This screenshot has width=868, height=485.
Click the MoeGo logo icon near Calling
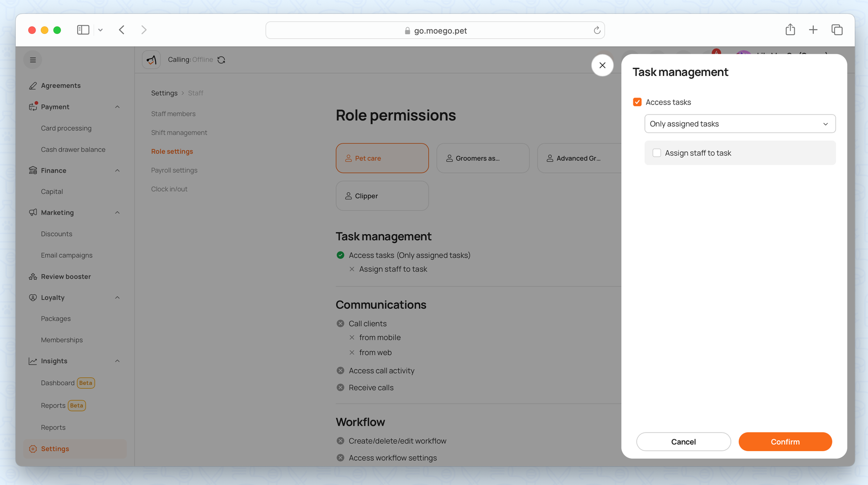[x=151, y=60]
